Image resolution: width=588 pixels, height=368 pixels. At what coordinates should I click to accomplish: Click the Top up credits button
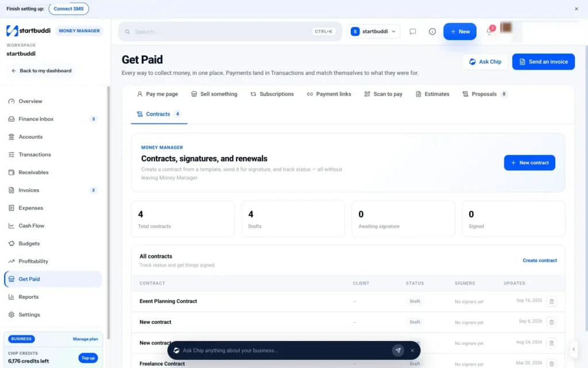coord(88,358)
